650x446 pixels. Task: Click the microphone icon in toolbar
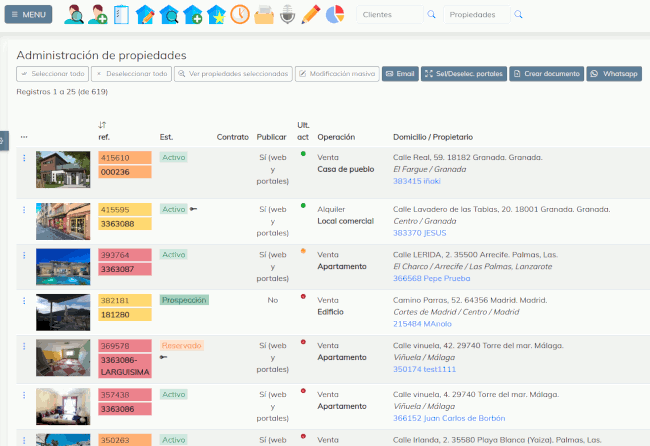pyautogui.click(x=288, y=15)
